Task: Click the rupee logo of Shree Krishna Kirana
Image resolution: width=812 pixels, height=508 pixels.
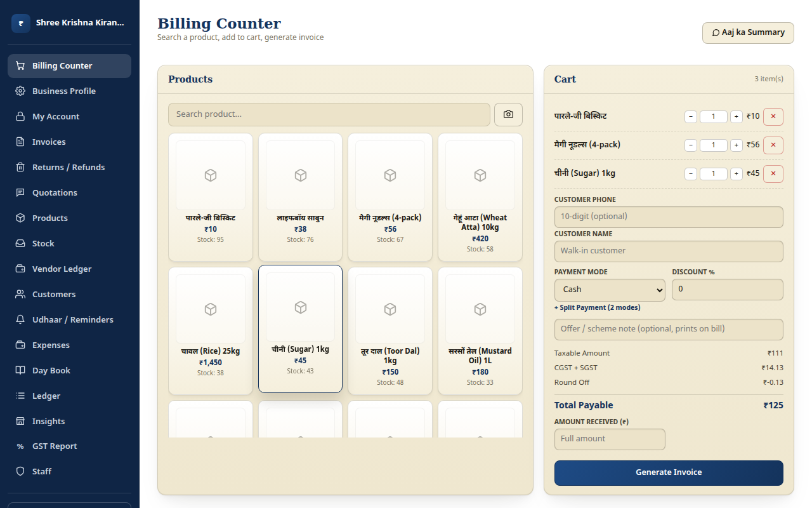Action: 21,23
